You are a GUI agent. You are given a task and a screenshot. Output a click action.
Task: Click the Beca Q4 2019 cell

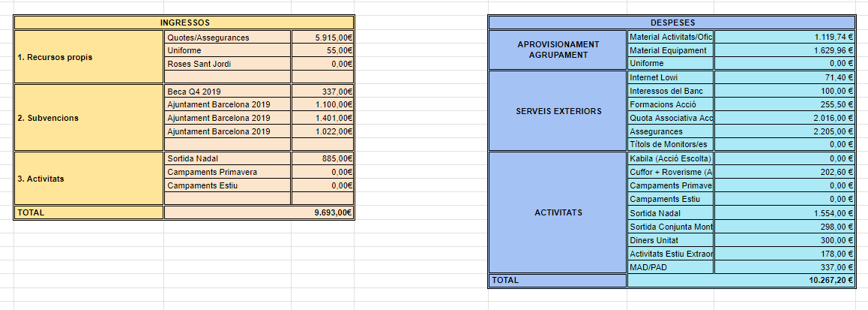(x=228, y=92)
